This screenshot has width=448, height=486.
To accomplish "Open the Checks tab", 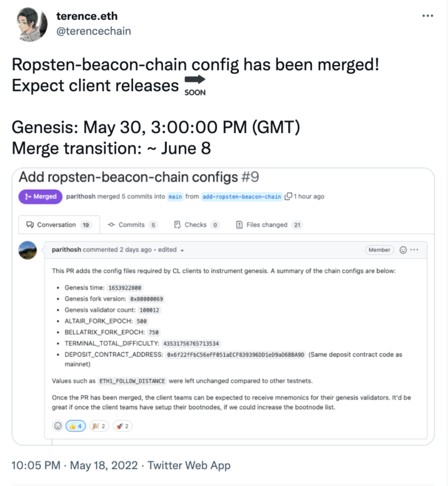I will click(196, 225).
